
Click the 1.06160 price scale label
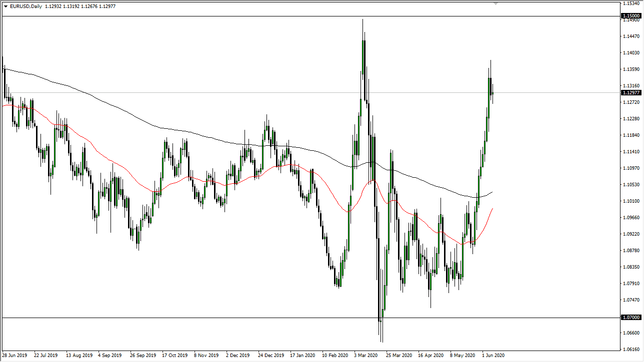pos(631,350)
